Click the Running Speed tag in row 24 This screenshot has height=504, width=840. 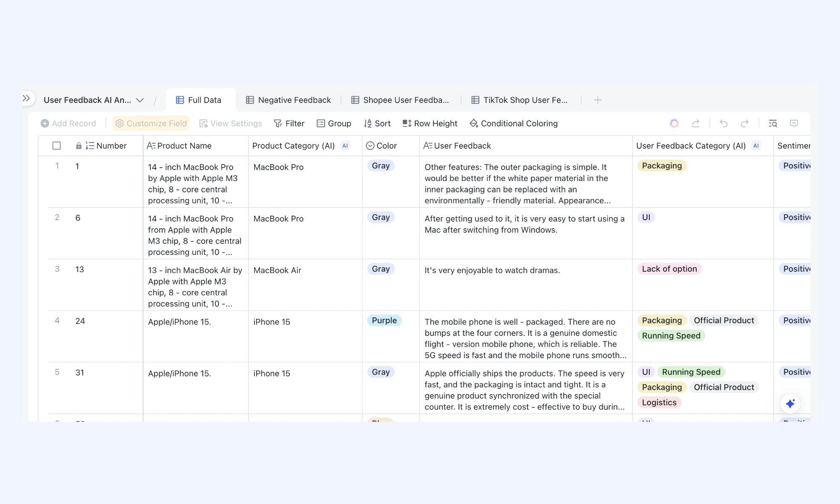[x=671, y=336]
